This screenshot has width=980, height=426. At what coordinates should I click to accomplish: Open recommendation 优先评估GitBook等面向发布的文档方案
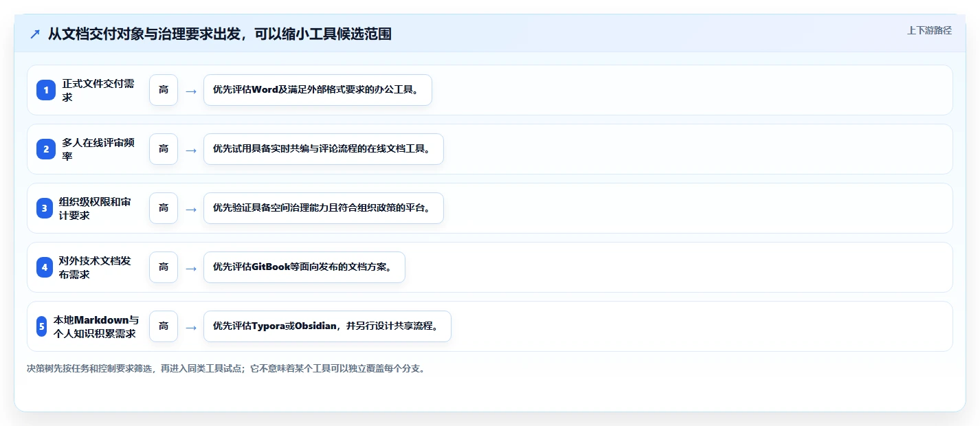304,267
